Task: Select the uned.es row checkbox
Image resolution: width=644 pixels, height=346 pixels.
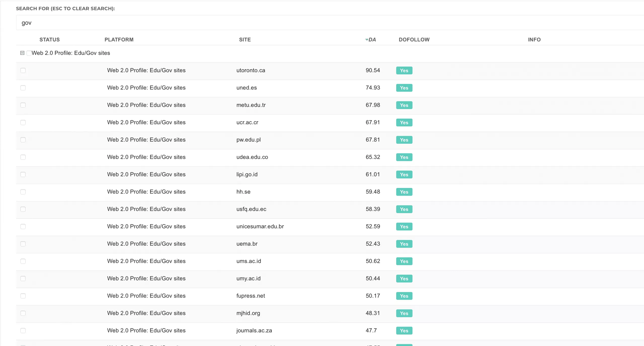Action: [23, 88]
